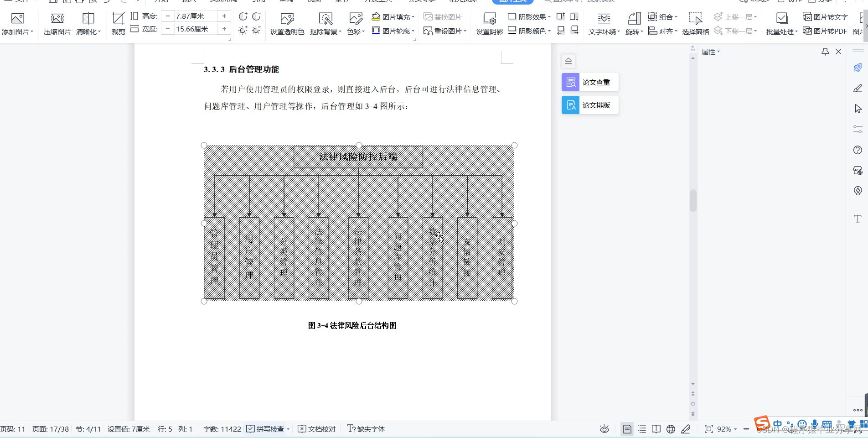Click the Add Picture (添加图片) icon

click(17, 18)
